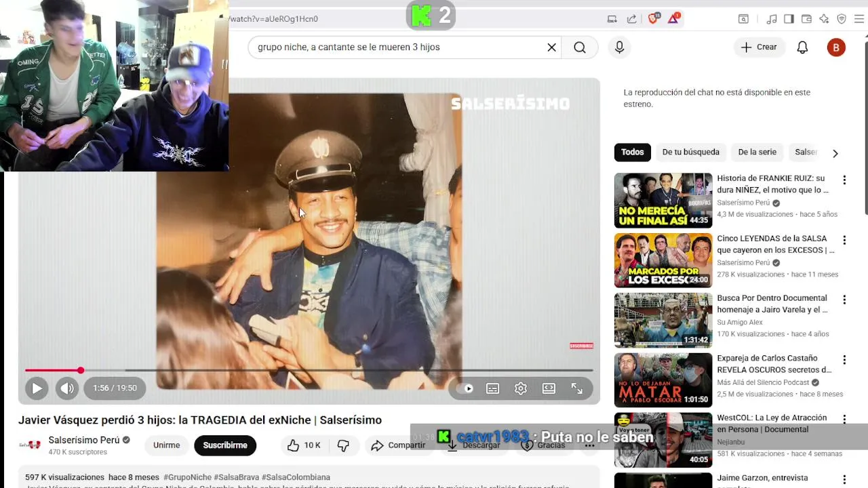Open Brave Shields lion icon
The height and width of the screenshot is (488, 868).
click(x=653, y=19)
